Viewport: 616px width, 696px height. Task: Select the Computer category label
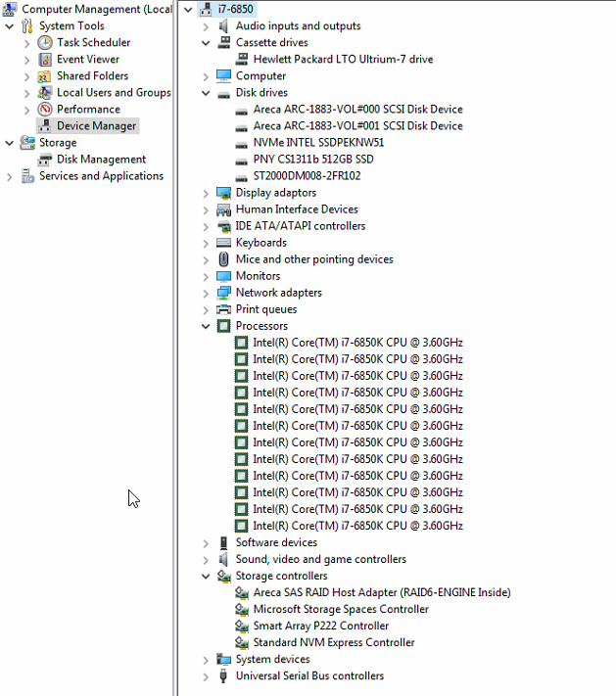click(261, 76)
